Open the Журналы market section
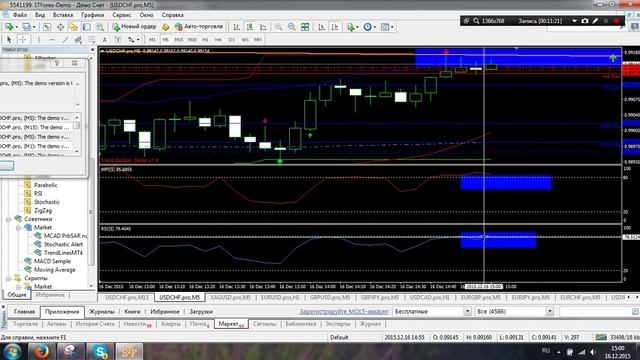The width and height of the screenshot is (640, 360). click(x=102, y=311)
